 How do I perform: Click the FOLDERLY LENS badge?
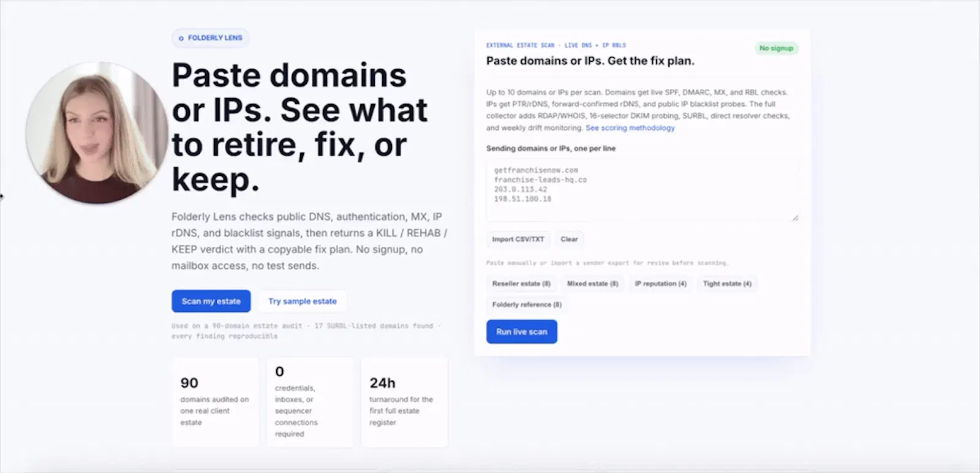point(210,38)
